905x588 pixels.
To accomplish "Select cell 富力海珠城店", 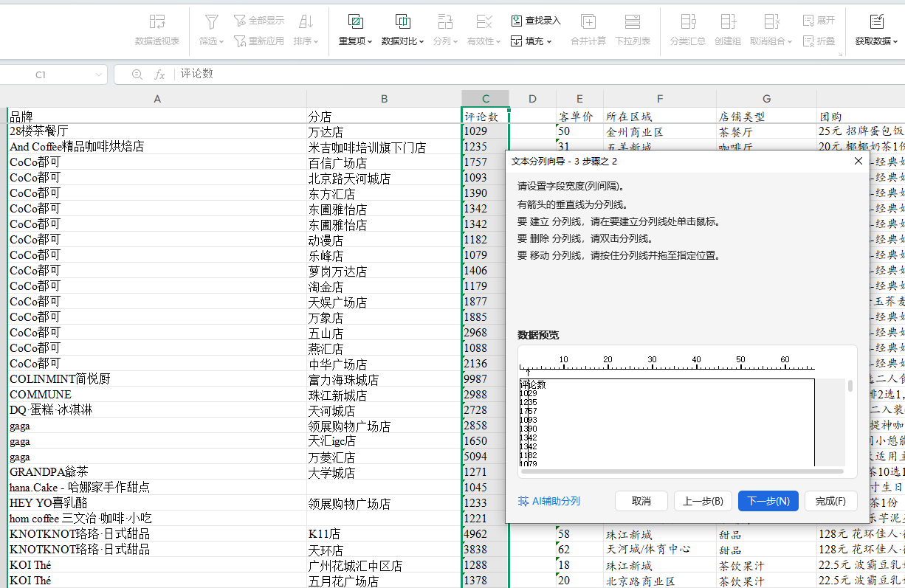I will click(x=384, y=379).
